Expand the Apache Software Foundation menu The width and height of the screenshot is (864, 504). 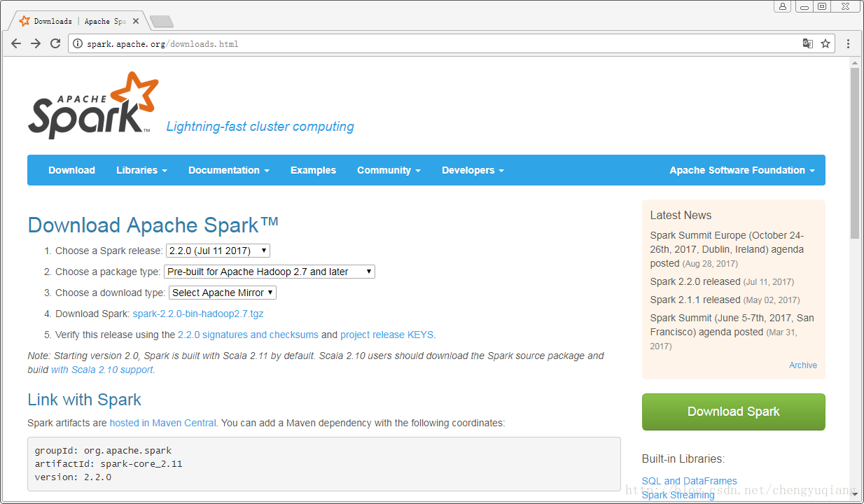click(x=742, y=170)
